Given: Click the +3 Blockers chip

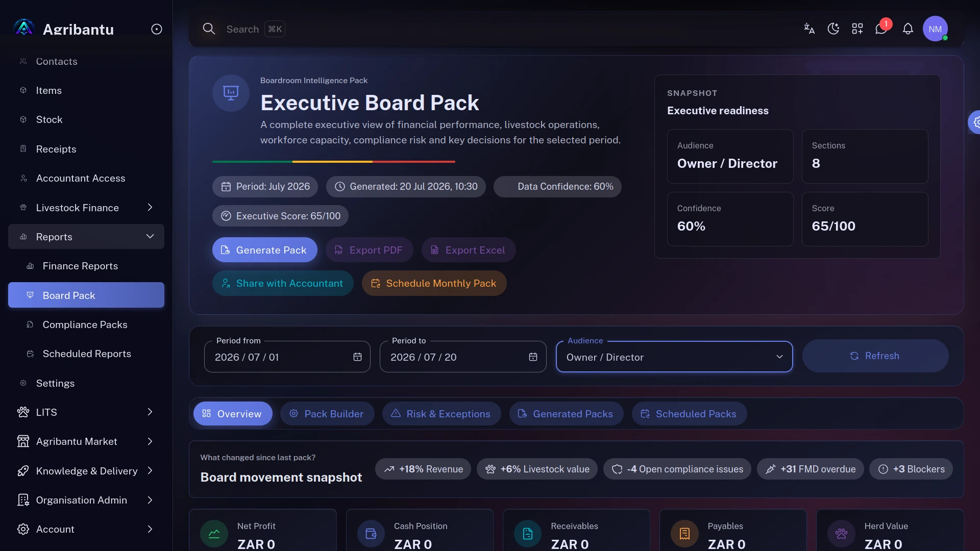Looking at the screenshot, I should pyautogui.click(x=911, y=469).
